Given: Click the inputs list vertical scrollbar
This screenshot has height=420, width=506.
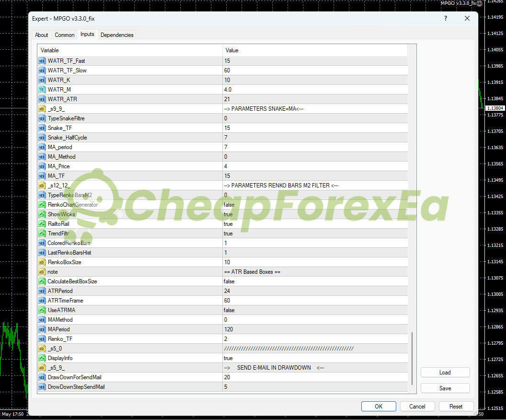Looking at the screenshot, I should (x=412, y=358).
